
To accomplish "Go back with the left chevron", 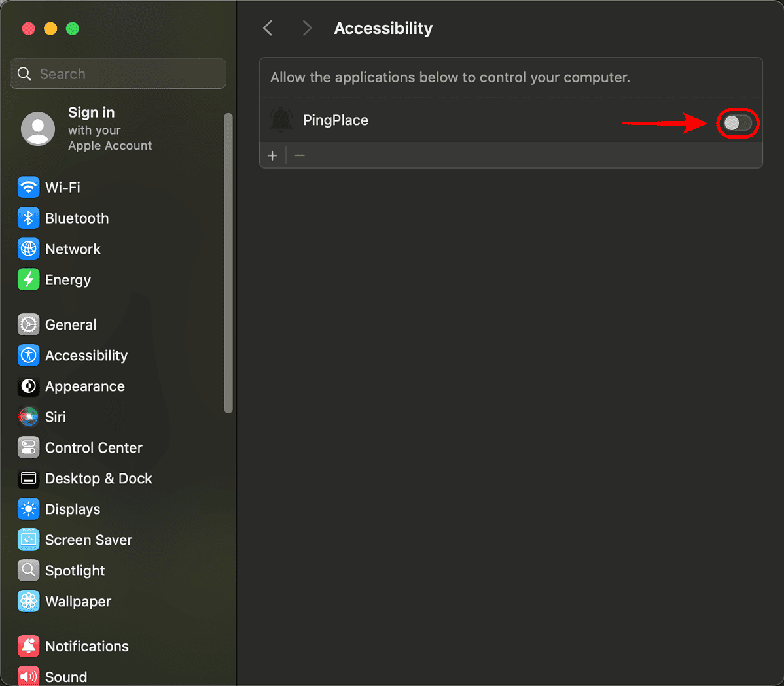I will coord(268,28).
